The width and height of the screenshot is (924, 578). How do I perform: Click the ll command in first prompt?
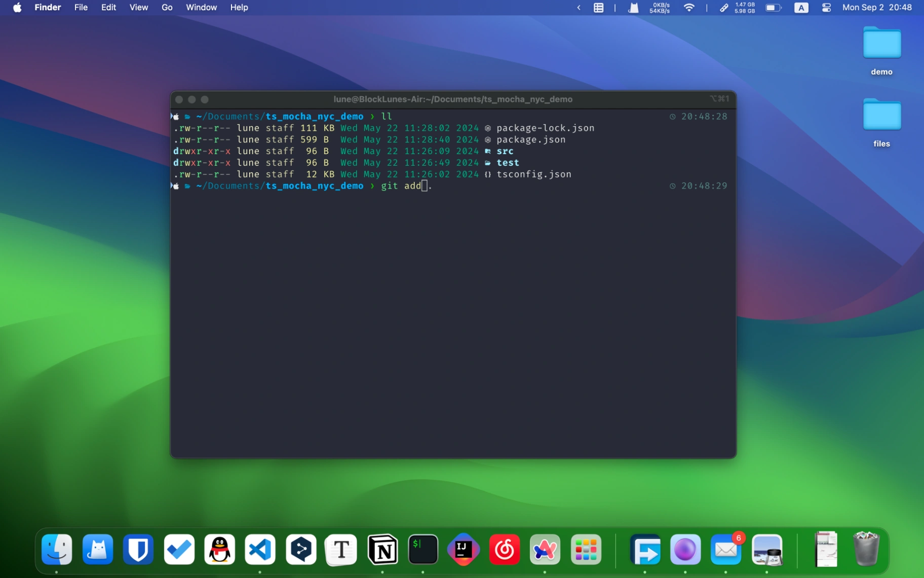[x=387, y=117]
